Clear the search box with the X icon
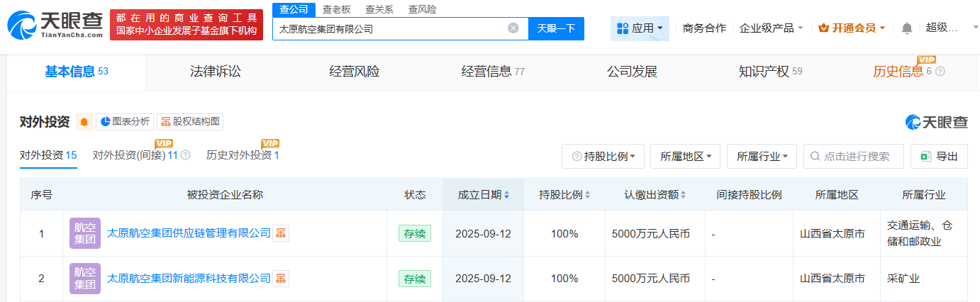Viewport: 980px width, 302px height. point(513,28)
